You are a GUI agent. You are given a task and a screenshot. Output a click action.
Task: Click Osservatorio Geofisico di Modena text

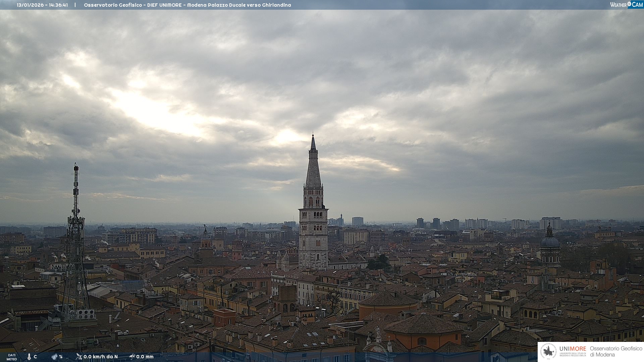point(616,352)
